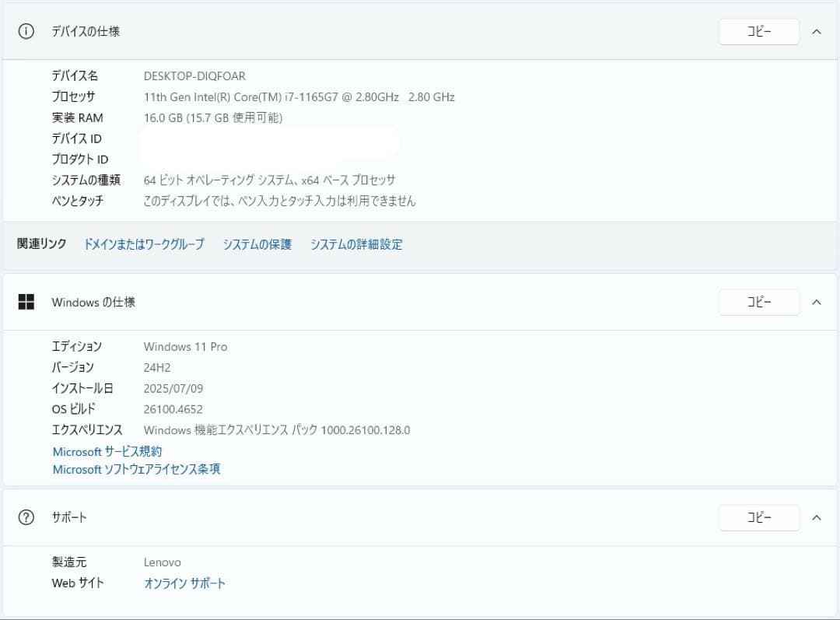Collapse the サポート section chevron
The height and width of the screenshot is (620, 840).
[x=816, y=517]
